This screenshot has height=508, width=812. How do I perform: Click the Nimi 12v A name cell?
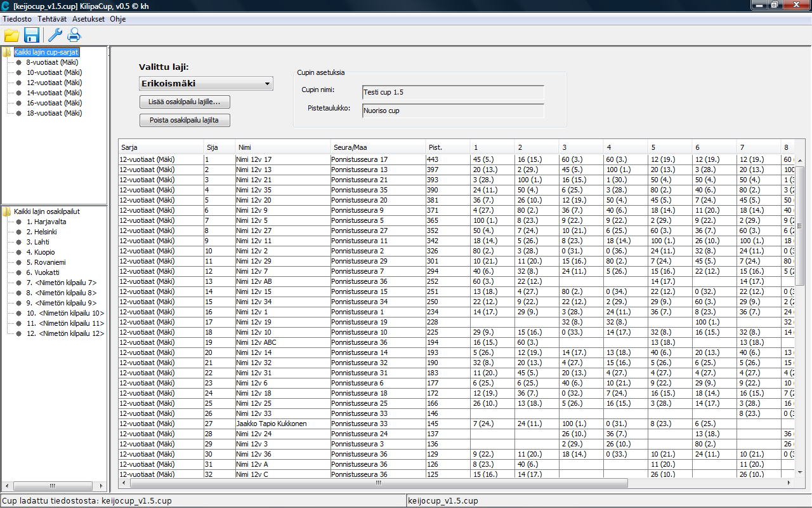[283, 464]
